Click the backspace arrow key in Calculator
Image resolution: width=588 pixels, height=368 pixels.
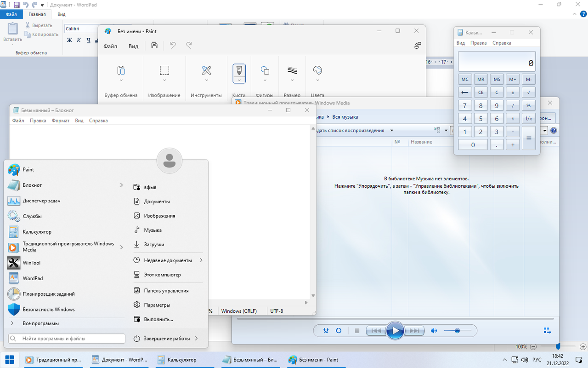(465, 92)
